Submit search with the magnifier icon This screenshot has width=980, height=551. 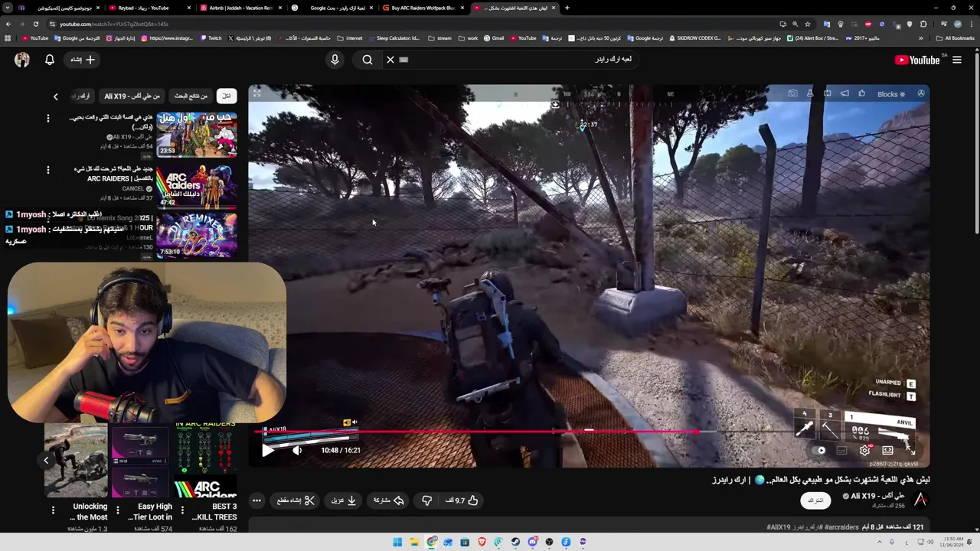coord(367,60)
